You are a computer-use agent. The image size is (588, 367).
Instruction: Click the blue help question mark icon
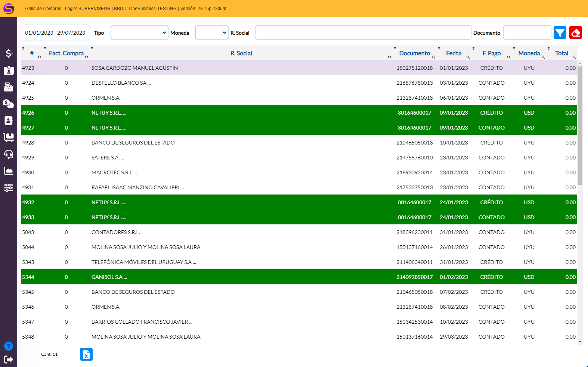9,346
